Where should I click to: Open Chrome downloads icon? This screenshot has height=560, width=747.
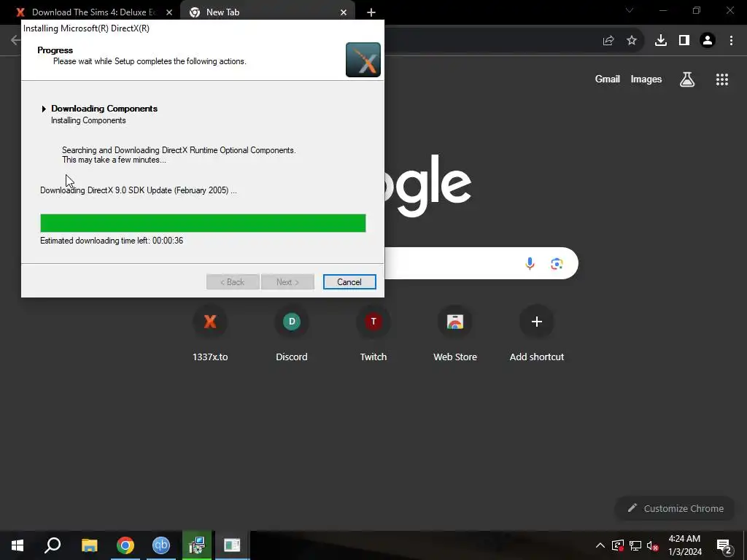661,41
